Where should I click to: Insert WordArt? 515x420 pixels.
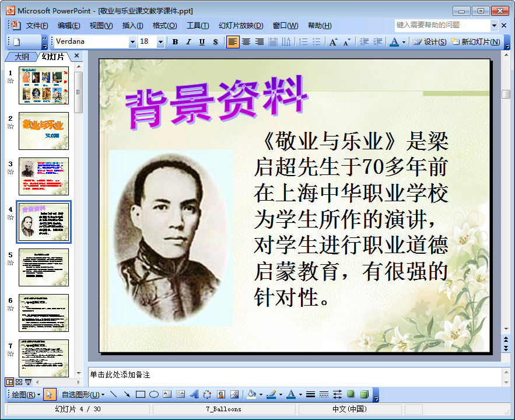click(x=194, y=394)
